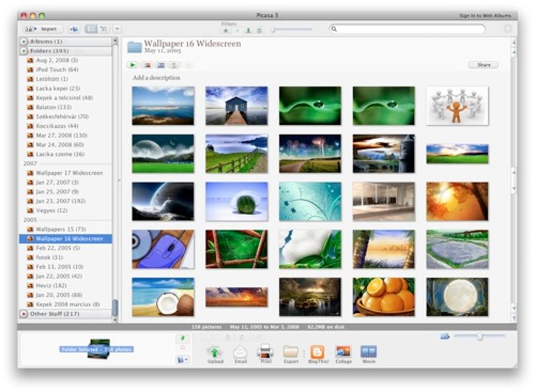Click the Share button
The height and width of the screenshot is (392, 535).
pos(483,65)
